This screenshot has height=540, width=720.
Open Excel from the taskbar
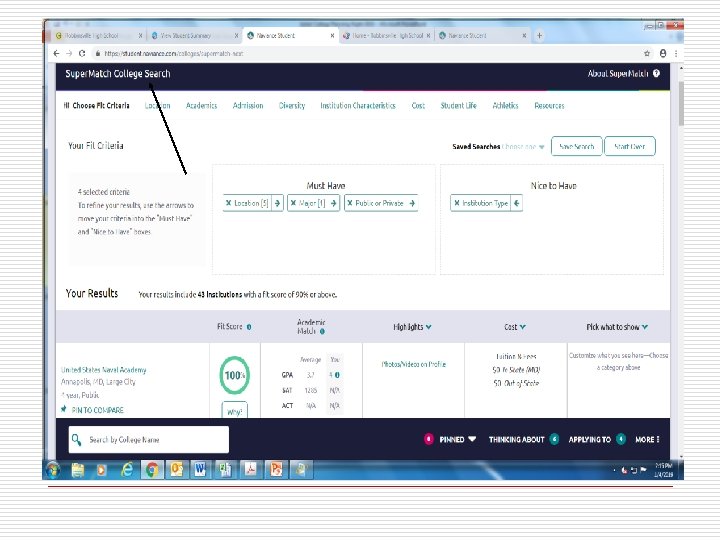tap(225, 470)
